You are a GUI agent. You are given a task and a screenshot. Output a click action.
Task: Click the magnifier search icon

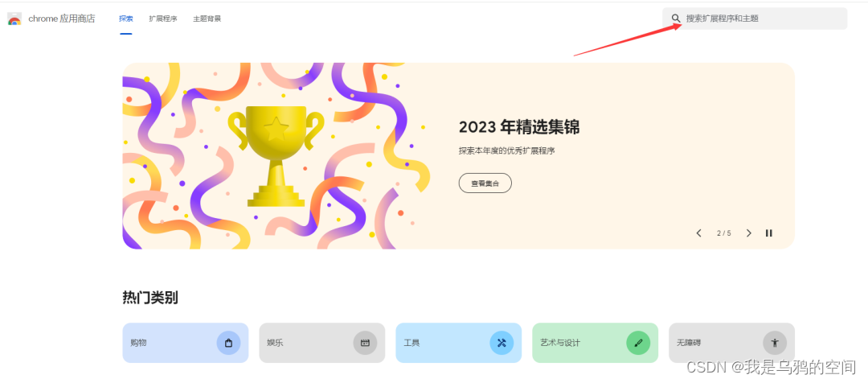tap(676, 19)
